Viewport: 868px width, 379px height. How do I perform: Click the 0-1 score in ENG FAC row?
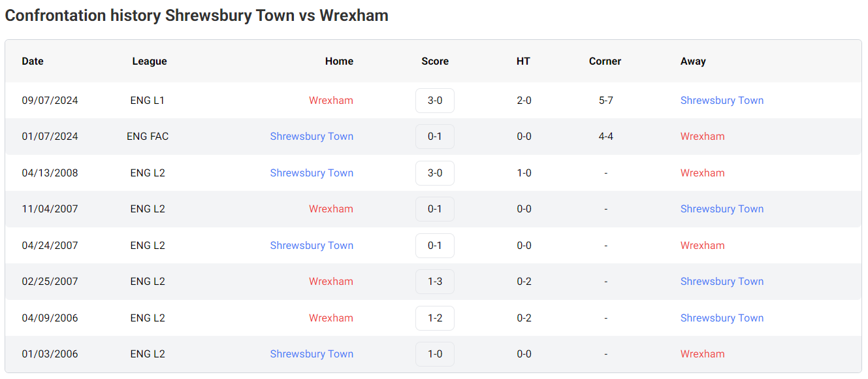[x=434, y=137]
